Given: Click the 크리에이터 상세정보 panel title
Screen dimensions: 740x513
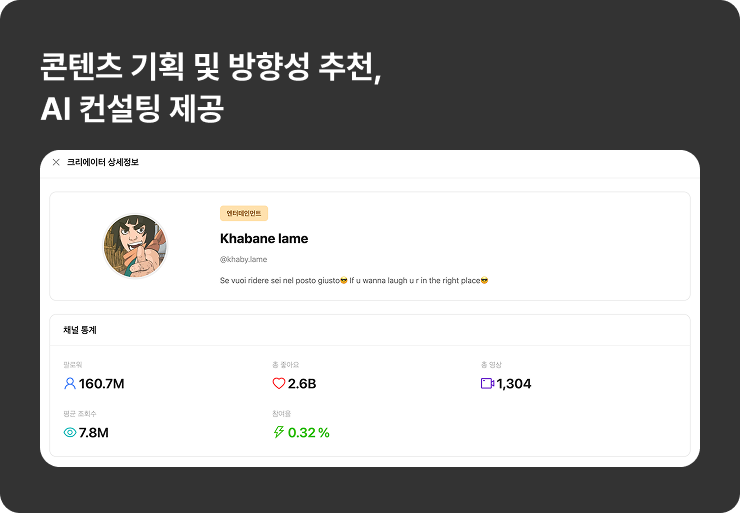Looking at the screenshot, I should pos(103,162).
